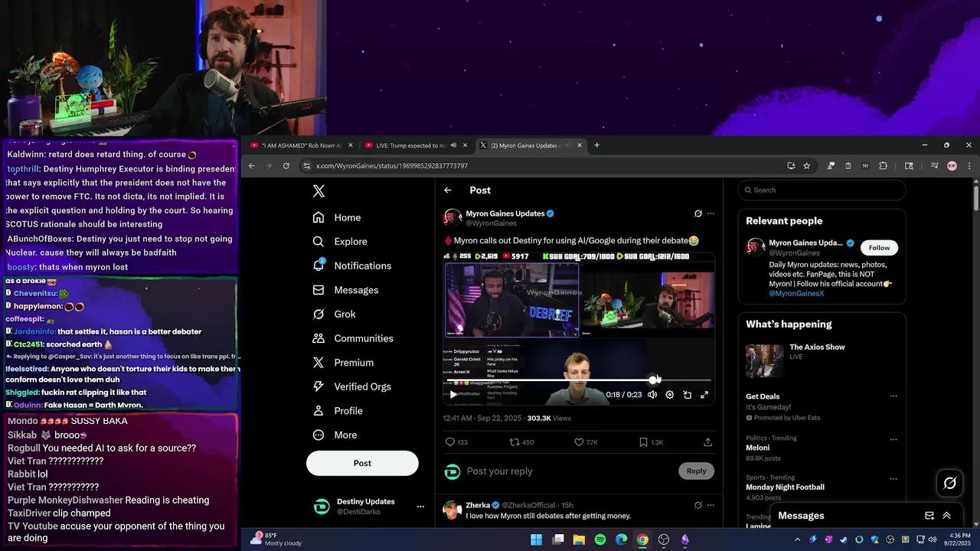980x551 pixels.
Task: Open Spotify from the taskbar
Action: click(600, 540)
